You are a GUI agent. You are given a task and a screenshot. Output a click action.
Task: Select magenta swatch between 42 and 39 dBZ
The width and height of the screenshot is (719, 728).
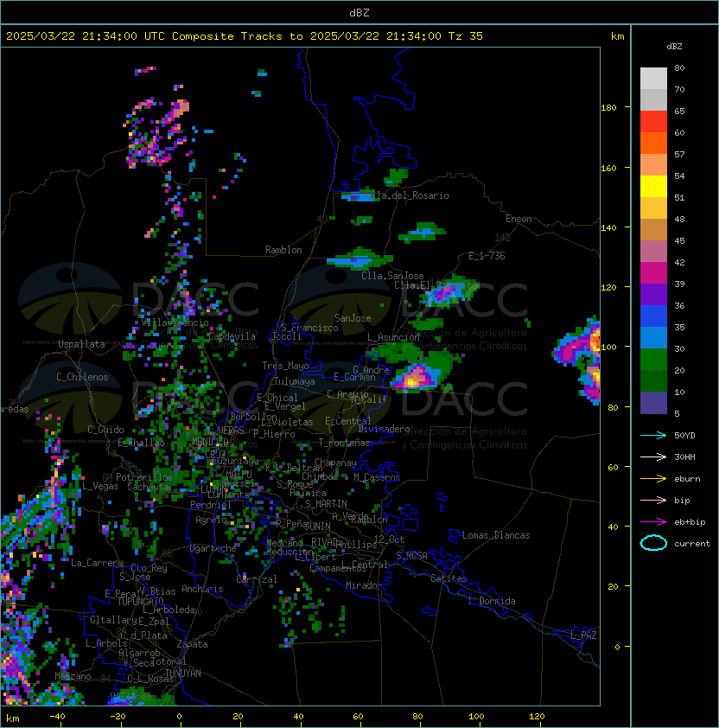653,273
